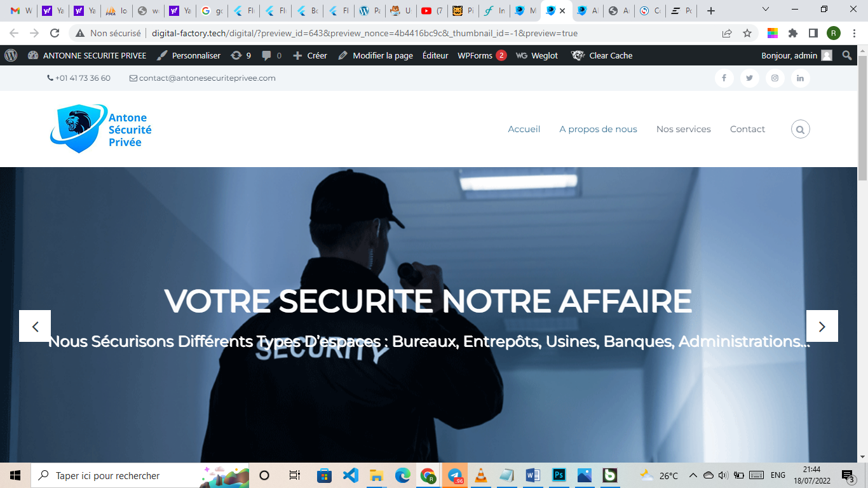Click the comments bubble in admin bar
The width and height of the screenshot is (868, 488).
(271, 55)
